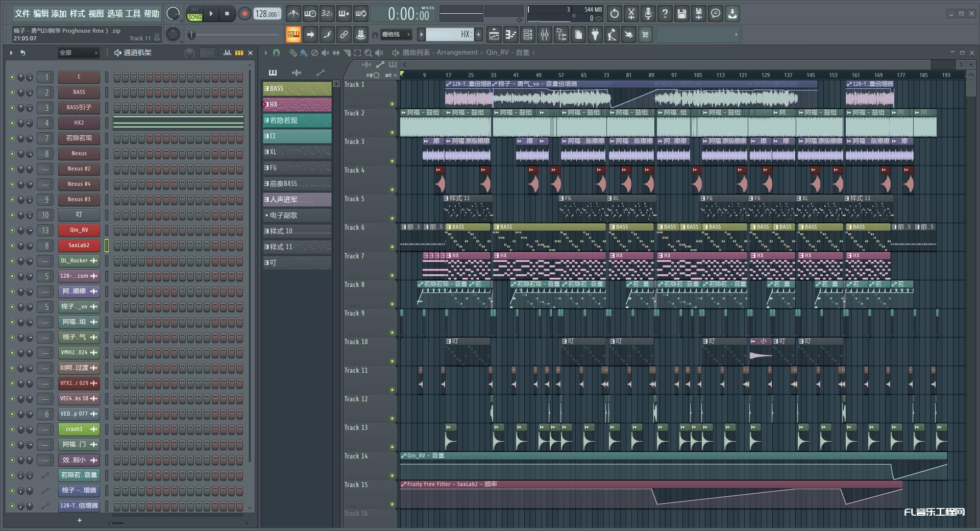
Task: Open the 文件 menu
Action: tap(22, 14)
